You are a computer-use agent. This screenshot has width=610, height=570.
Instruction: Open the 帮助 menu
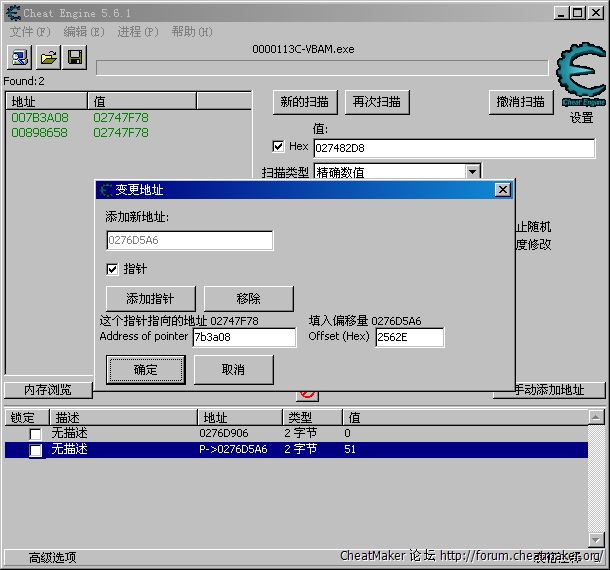pyautogui.click(x=191, y=32)
